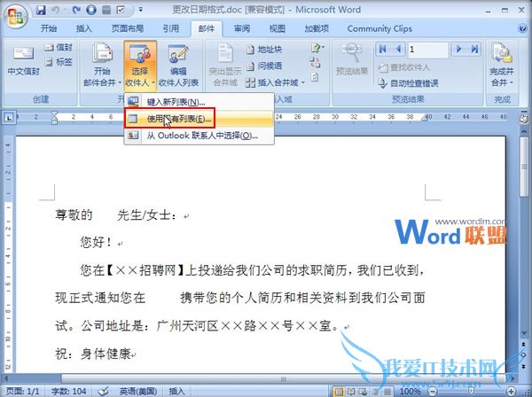Click 预览结果 magnifier button
This screenshot has height=397, width=532.
(x=352, y=59)
